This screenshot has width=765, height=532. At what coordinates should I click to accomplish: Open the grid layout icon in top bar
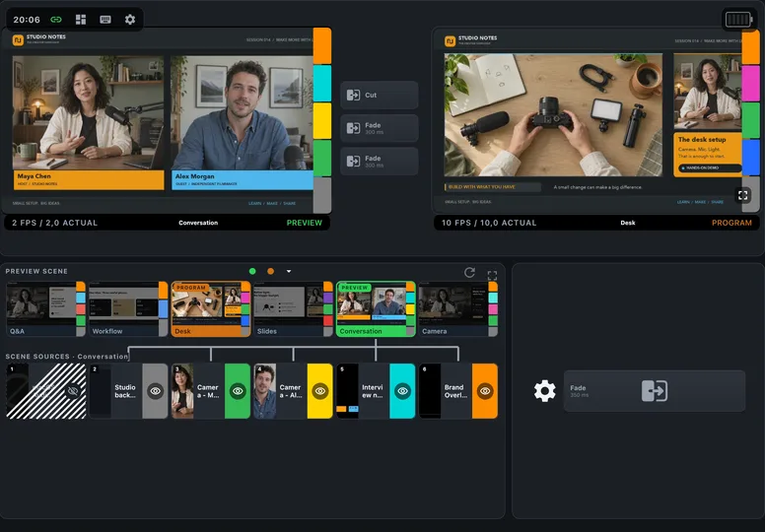pyautogui.click(x=81, y=20)
